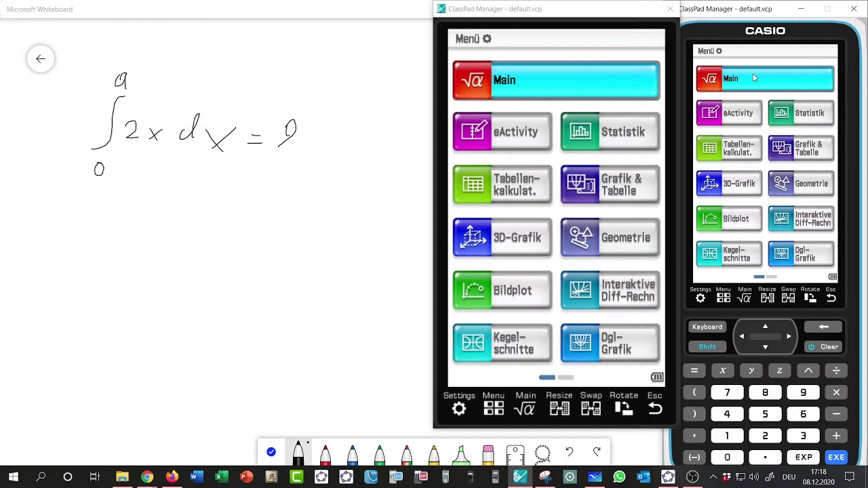868x488 pixels.
Task: Click EXE key on Casio calculator
Action: (836, 457)
